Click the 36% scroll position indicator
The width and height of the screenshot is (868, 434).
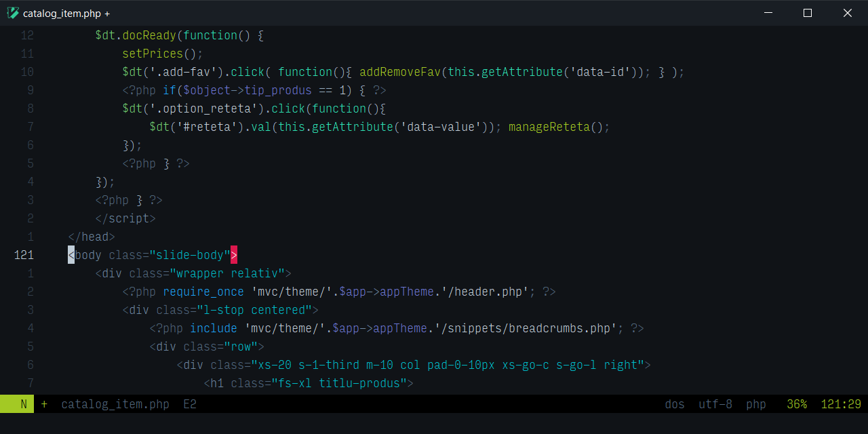[x=797, y=404]
